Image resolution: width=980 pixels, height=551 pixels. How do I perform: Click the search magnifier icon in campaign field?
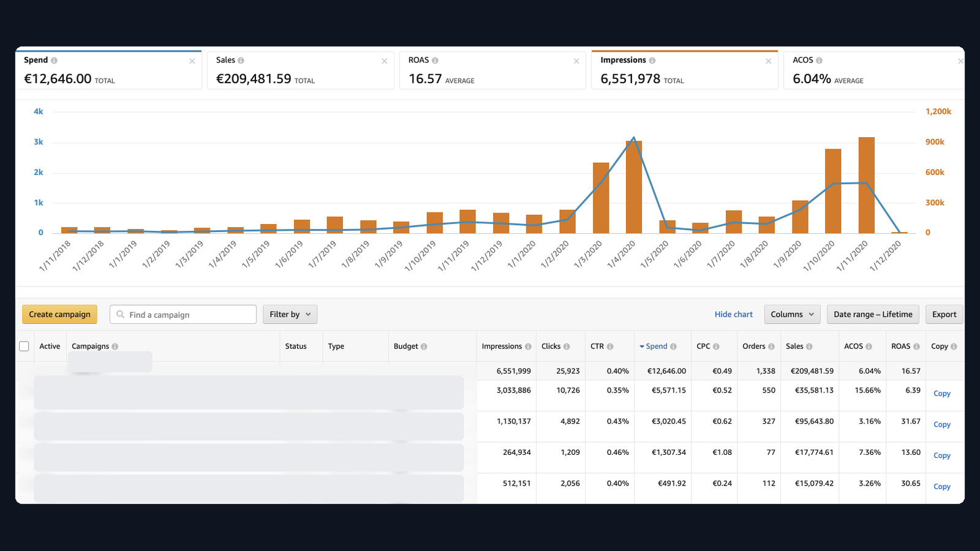(x=121, y=314)
